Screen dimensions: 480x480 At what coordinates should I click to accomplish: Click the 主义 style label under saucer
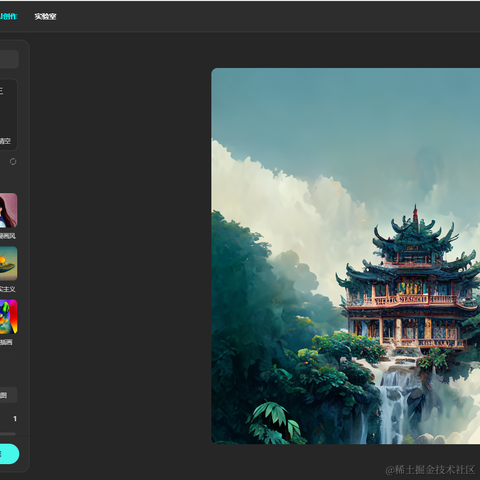(7, 289)
